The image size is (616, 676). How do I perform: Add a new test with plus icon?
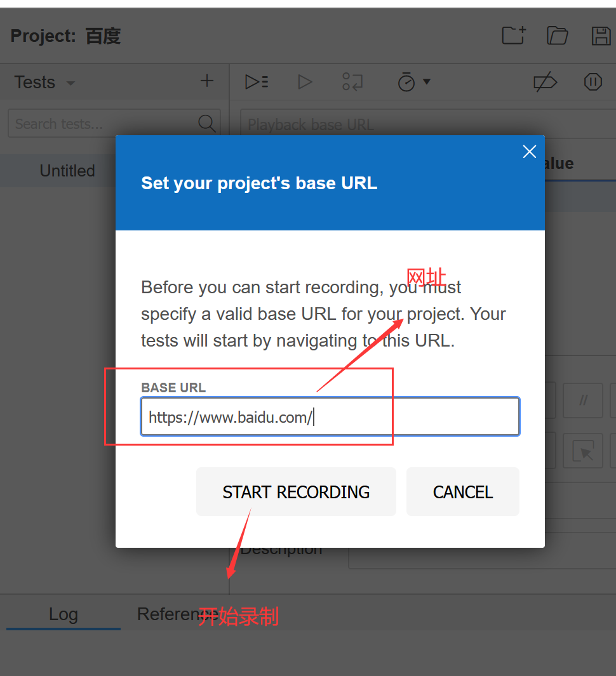(207, 81)
